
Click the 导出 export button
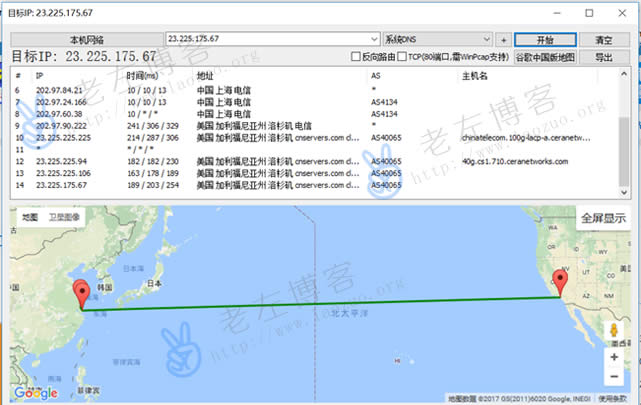[x=604, y=58]
